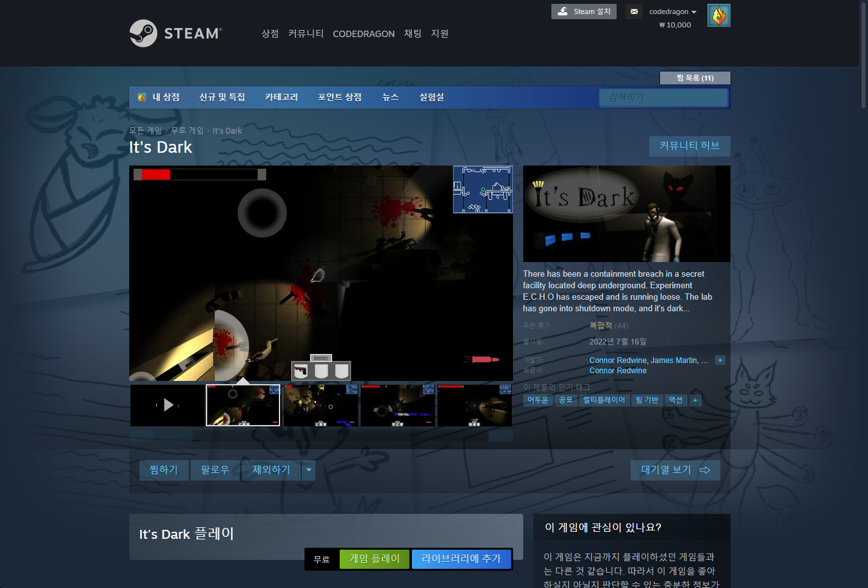The width and height of the screenshot is (868, 588).
Task: Click 라이브러리에 추가 button
Action: pos(461,559)
